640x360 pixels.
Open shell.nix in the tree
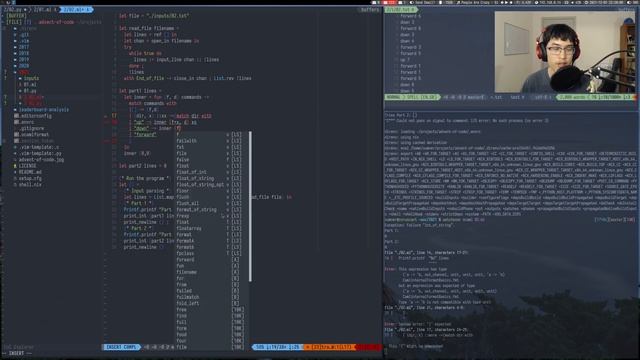[30, 184]
